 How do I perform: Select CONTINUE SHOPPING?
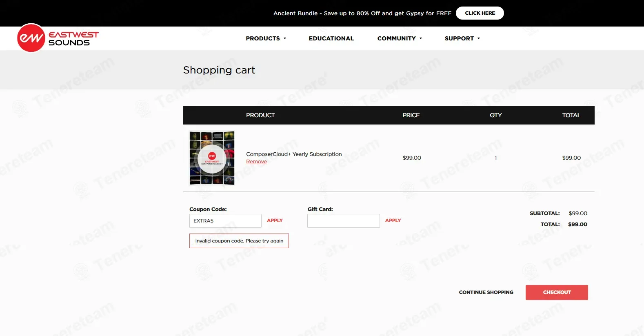(x=486, y=292)
